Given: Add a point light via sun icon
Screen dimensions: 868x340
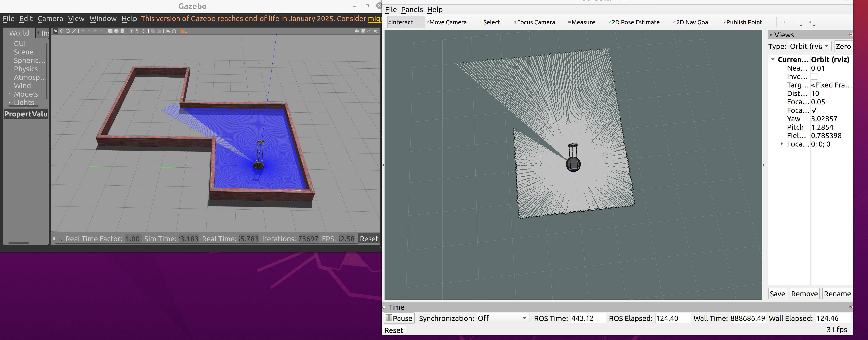Looking at the screenshot, I should [x=132, y=31].
